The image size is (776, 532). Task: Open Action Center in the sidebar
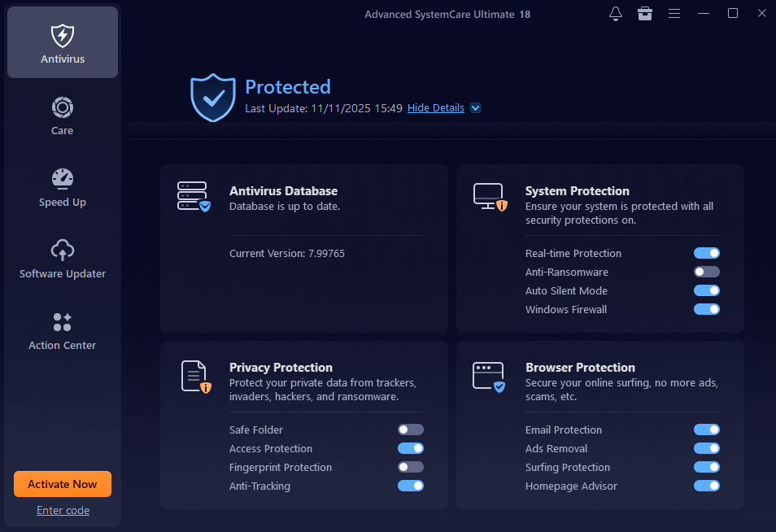click(63, 331)
